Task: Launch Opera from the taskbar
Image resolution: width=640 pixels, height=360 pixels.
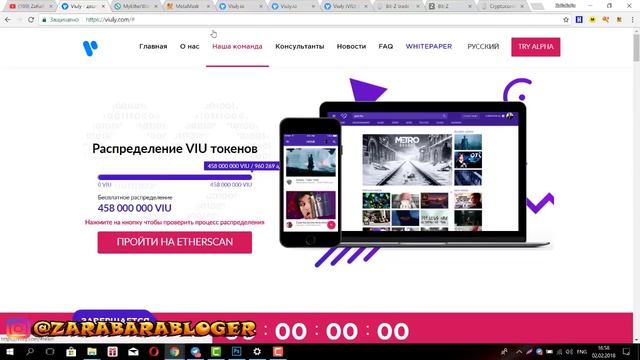Action: [154, 351]
